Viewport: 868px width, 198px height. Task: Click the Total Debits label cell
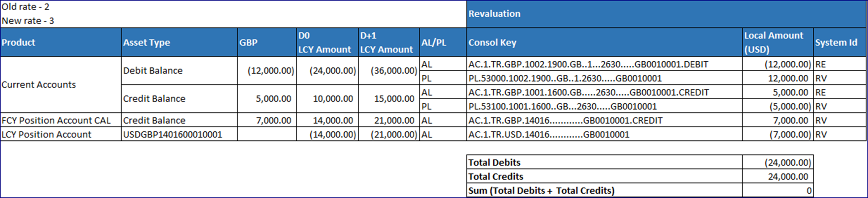pos(605,162)
